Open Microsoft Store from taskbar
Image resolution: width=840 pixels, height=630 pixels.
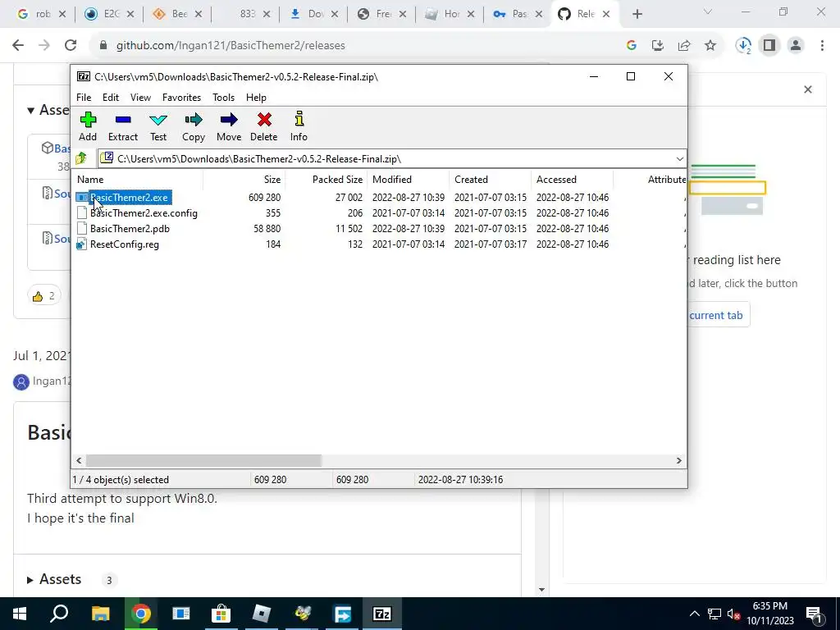pyautogui.click(x=221, y=614)
